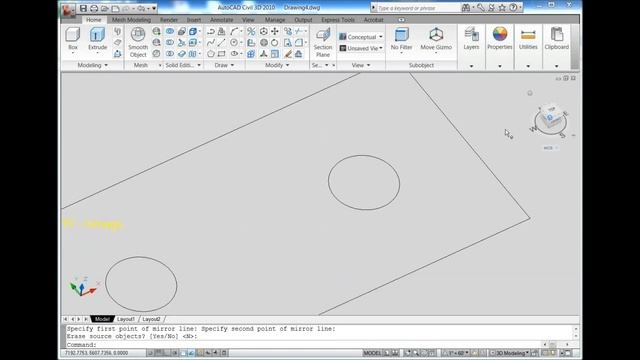Click the binoculars search icon
This screenshot has height=360, width=640.
pos(466,8)
